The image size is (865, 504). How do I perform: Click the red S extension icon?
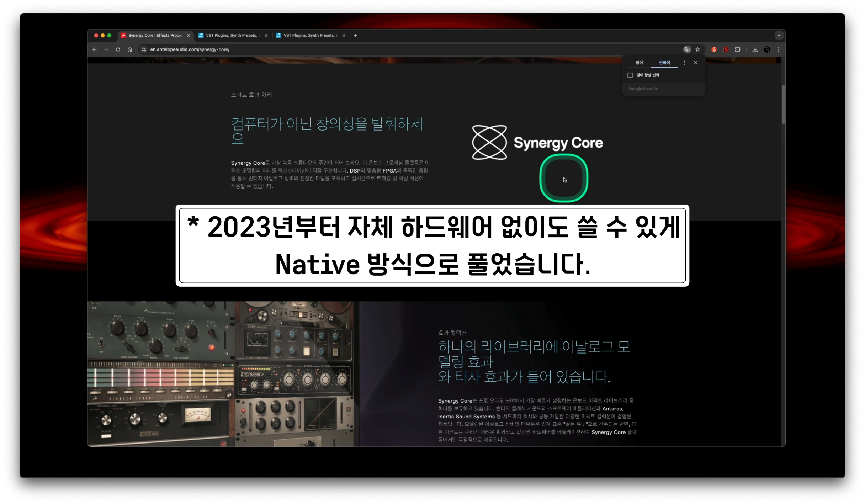click(x=726, y=49)
